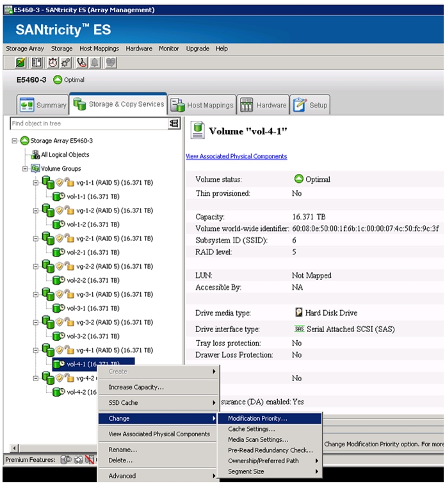Click the shield icon on vg-1-2 row
Image resolution: width=445 pixels, height=504 pixels.
(60, 210)
